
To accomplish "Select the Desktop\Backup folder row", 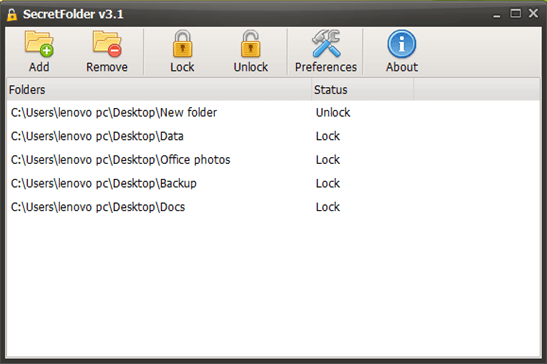I will tap(274, 184).
